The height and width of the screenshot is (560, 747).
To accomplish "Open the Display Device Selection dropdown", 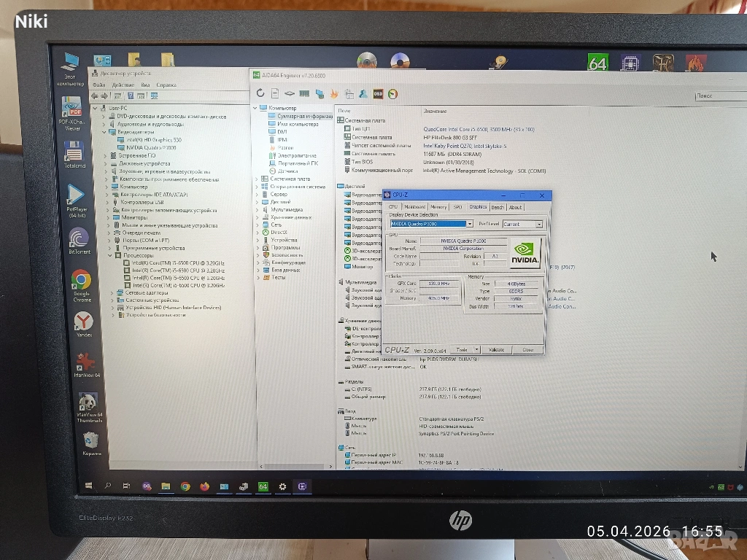I will point(469,224).
